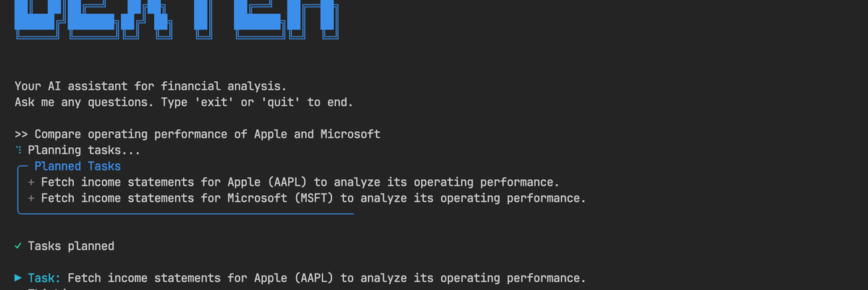Select the Planned Tasks box heading
The image size is (868, 290).
77,166
